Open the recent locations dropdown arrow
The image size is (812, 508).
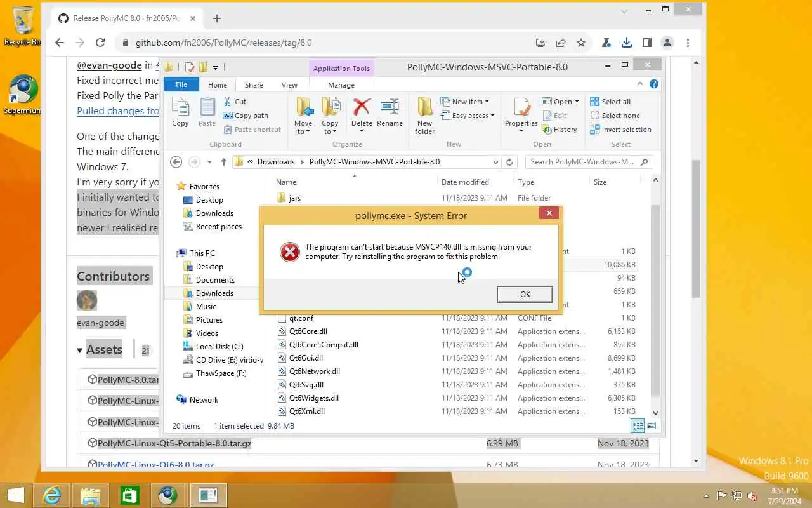pyautogui.click(x=209, y=162)
